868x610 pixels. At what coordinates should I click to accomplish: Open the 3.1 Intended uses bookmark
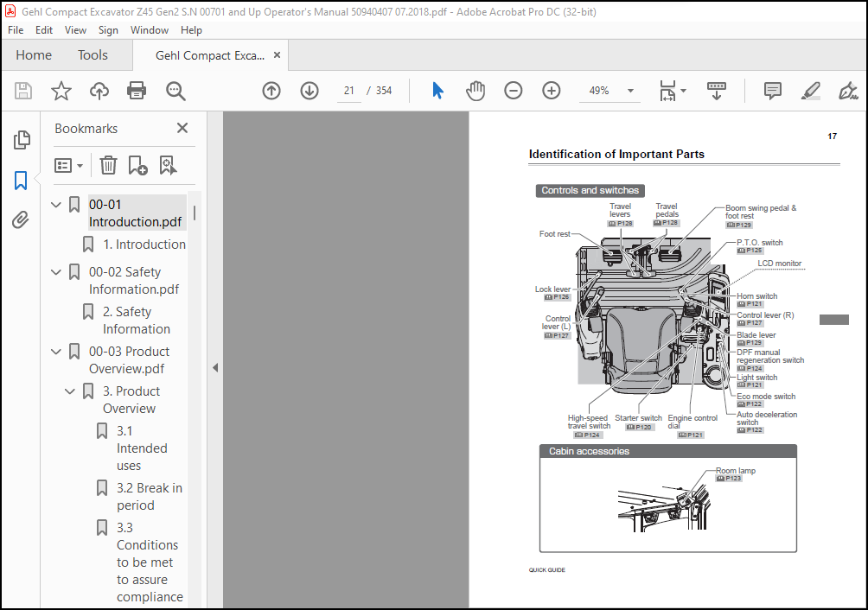[142, 448]
